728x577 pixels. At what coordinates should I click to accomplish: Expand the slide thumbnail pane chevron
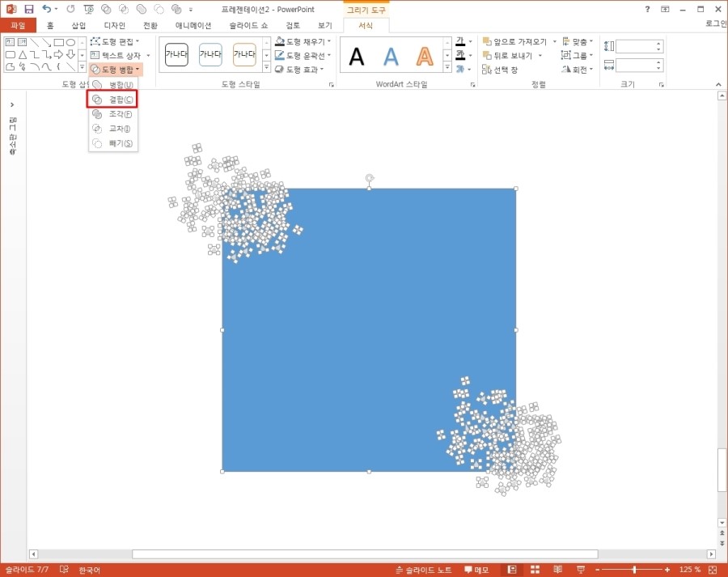click(12, 104)
